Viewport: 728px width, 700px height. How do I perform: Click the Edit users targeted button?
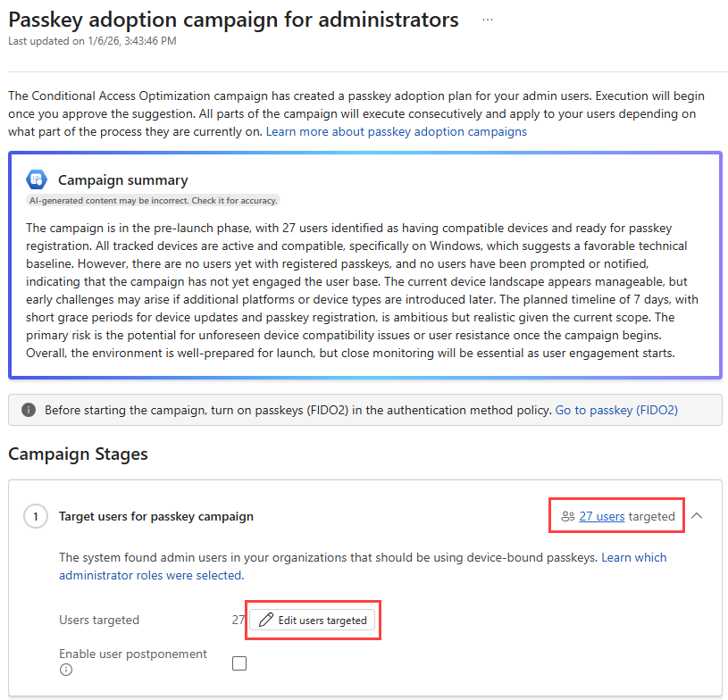(313, 620)
